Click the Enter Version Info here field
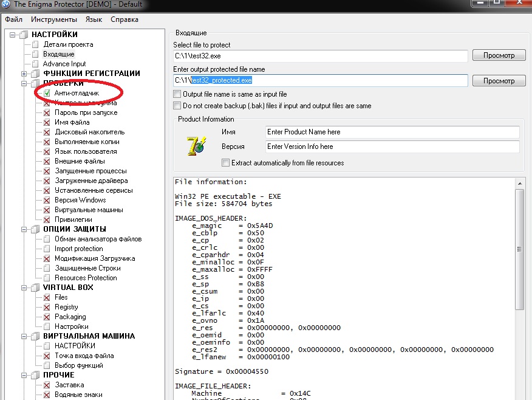This screenshot has height=400, width=532. [392, 147]
